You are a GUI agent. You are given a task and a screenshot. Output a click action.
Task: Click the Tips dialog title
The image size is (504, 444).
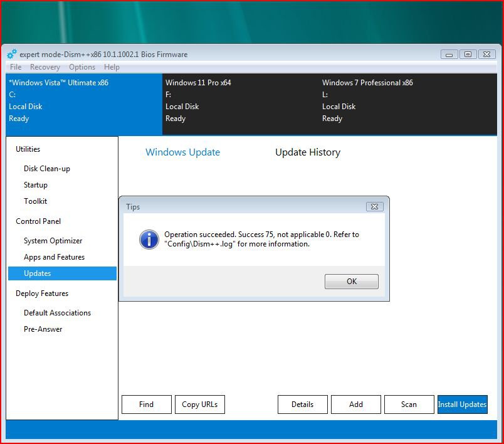(133, 207)
